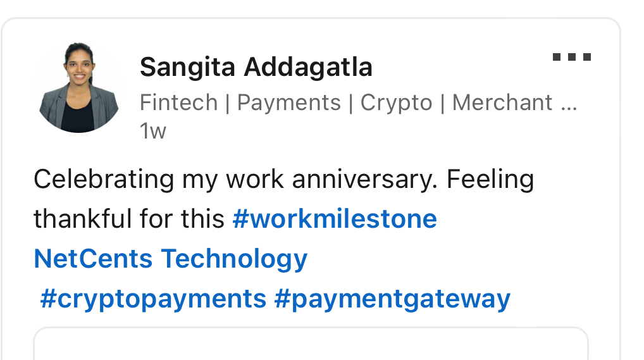The height and width of the screenshot is (360, 644).
Task: Open the three-dot post options menu
Action: [x=571, y=57]
